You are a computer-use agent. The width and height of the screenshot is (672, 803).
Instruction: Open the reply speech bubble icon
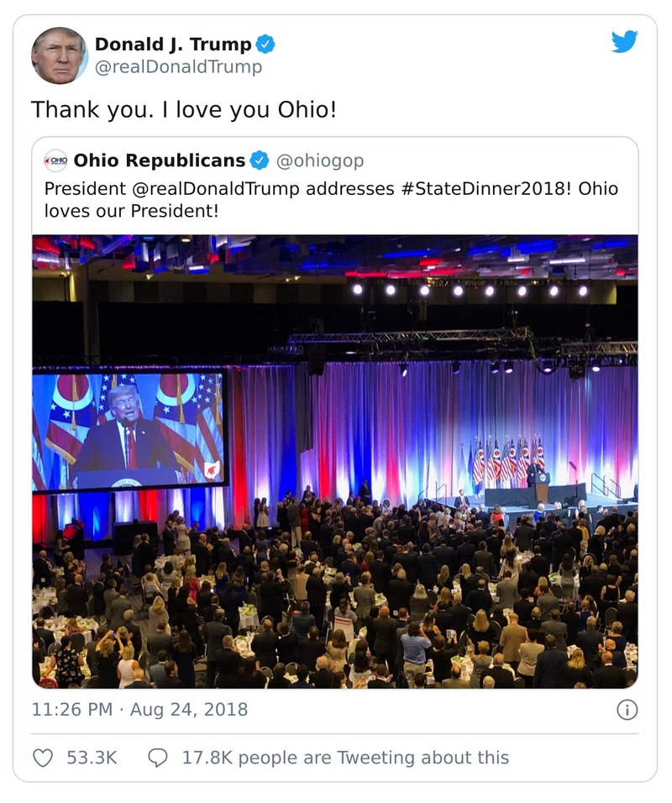[155, 758]
